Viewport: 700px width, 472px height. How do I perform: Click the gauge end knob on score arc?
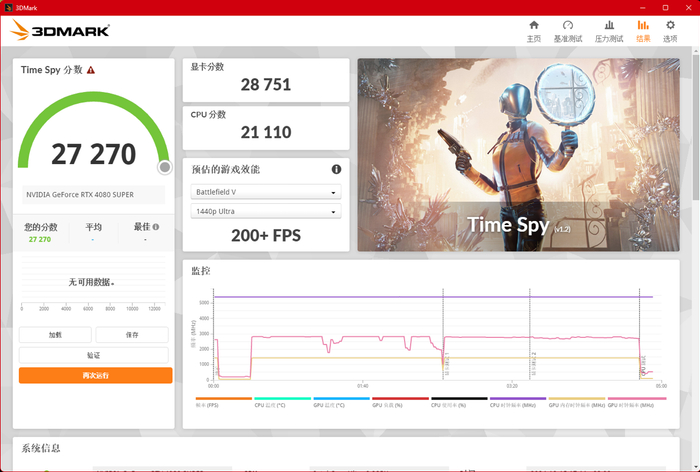165,167
